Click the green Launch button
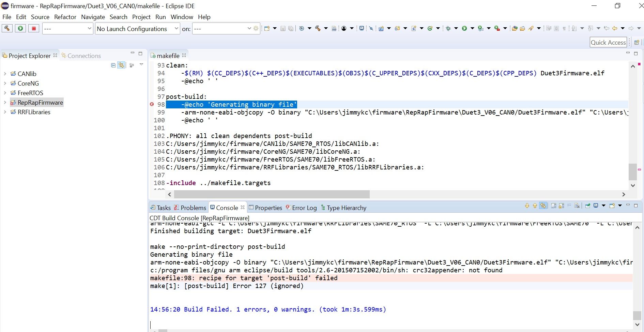The image size is (644, 332). pos(20,28)
